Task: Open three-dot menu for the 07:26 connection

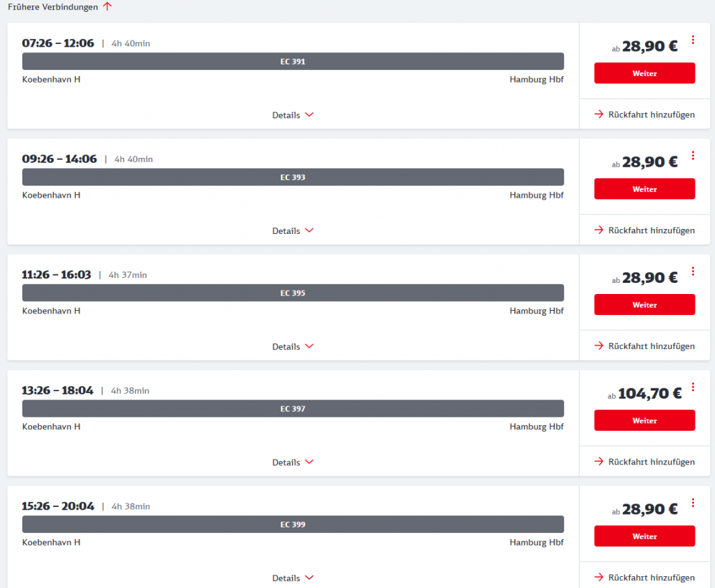Action: coord(693,40)
